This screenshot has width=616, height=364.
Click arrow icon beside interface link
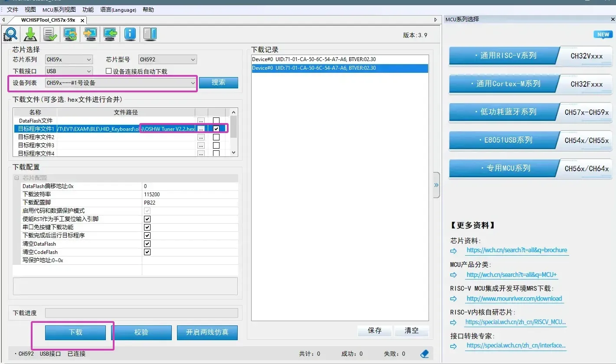pyautogui.click(x=454, y=346)
